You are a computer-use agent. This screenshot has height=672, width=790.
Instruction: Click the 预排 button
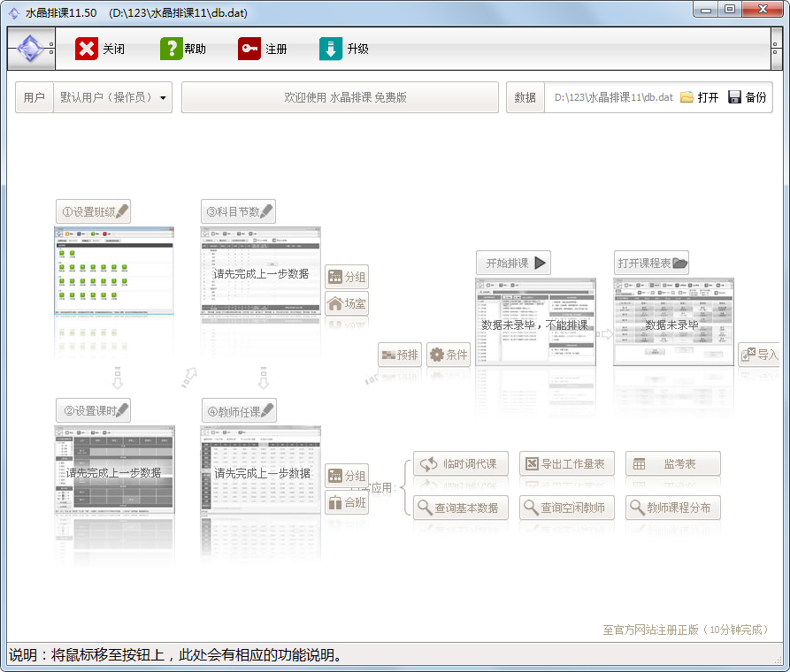400,355
